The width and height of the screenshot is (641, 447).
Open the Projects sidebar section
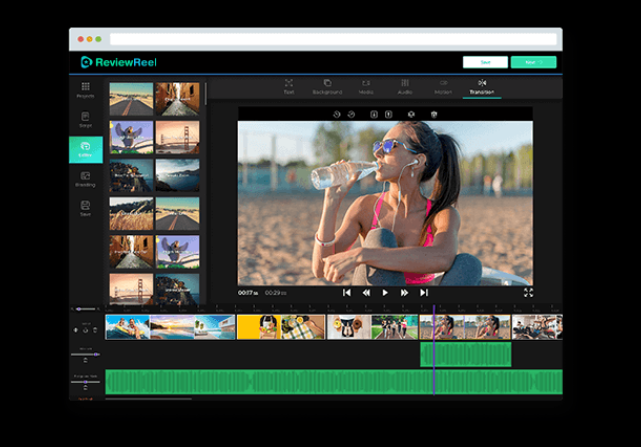coord(86,90)
